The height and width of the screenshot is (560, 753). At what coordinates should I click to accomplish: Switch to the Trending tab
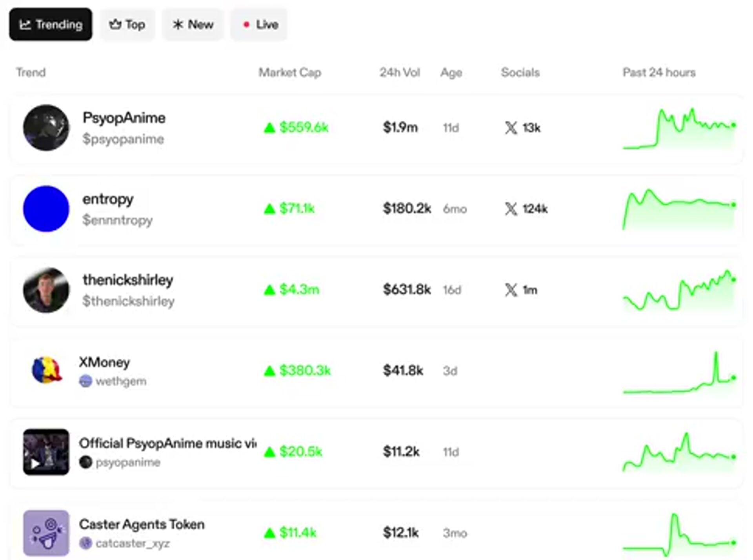tap(51, 24)
